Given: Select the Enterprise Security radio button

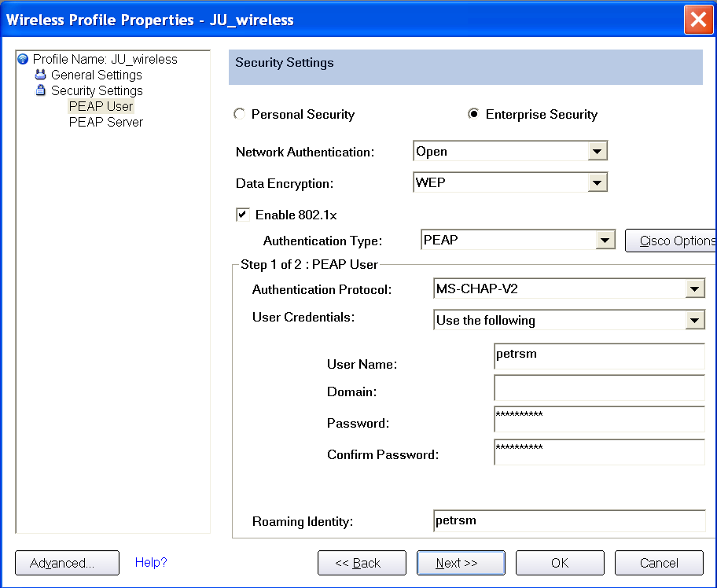Looking at the screenshot, I should point(474,114).
